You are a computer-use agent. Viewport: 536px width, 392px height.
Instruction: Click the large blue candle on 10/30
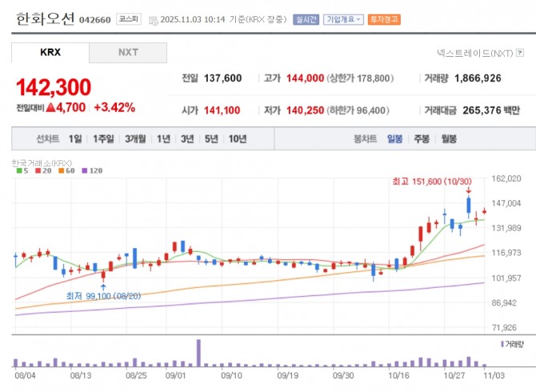[469, 206]
